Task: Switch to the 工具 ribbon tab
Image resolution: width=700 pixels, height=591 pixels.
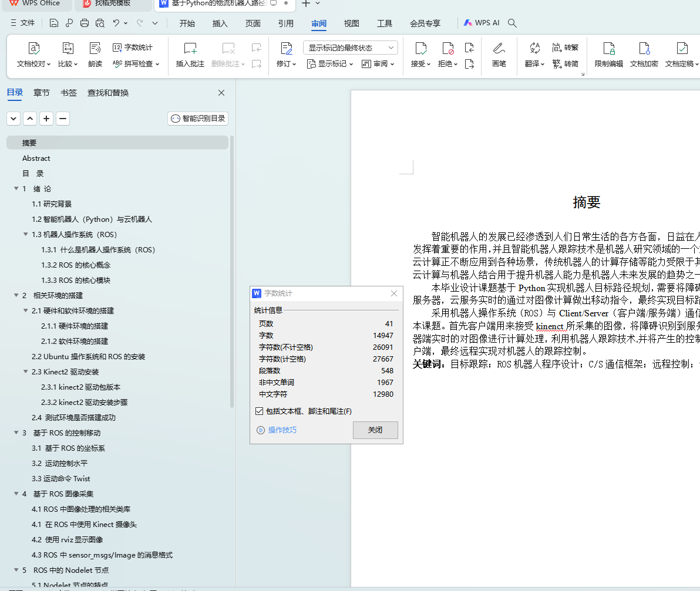Action: [x=385, y=23]
